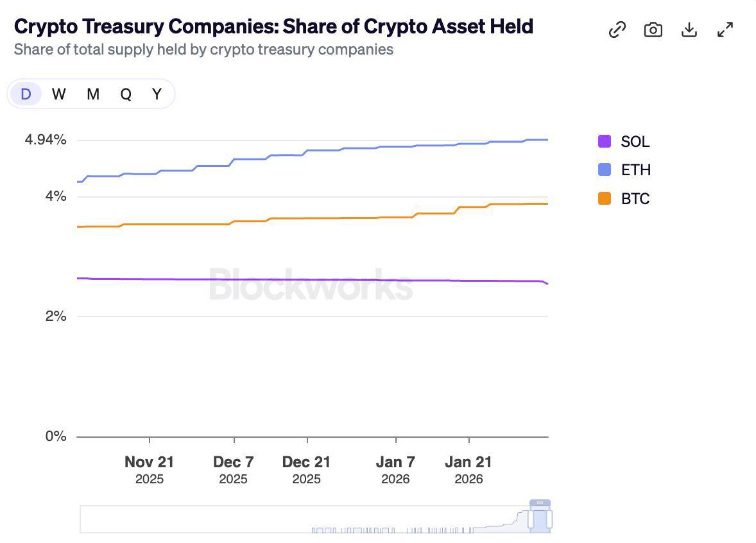
Task: Click the range navigator mini chart
Action: pos(308,520)
